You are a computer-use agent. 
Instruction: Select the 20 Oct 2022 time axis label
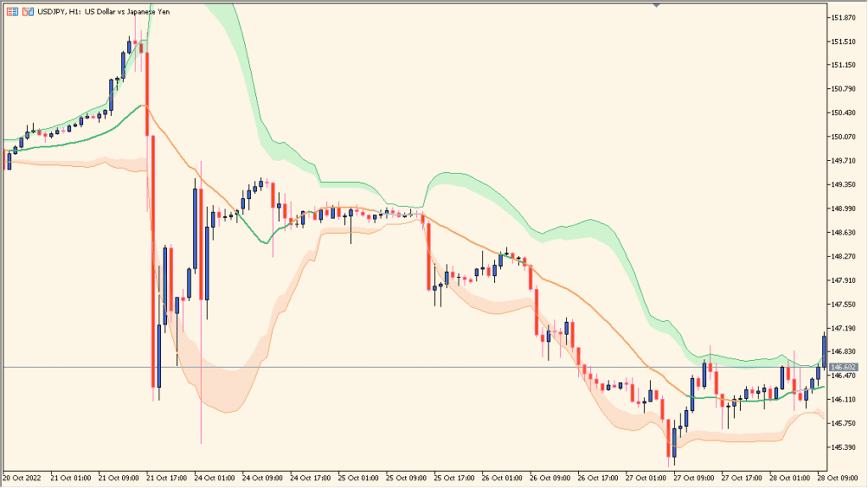(20, 477)
